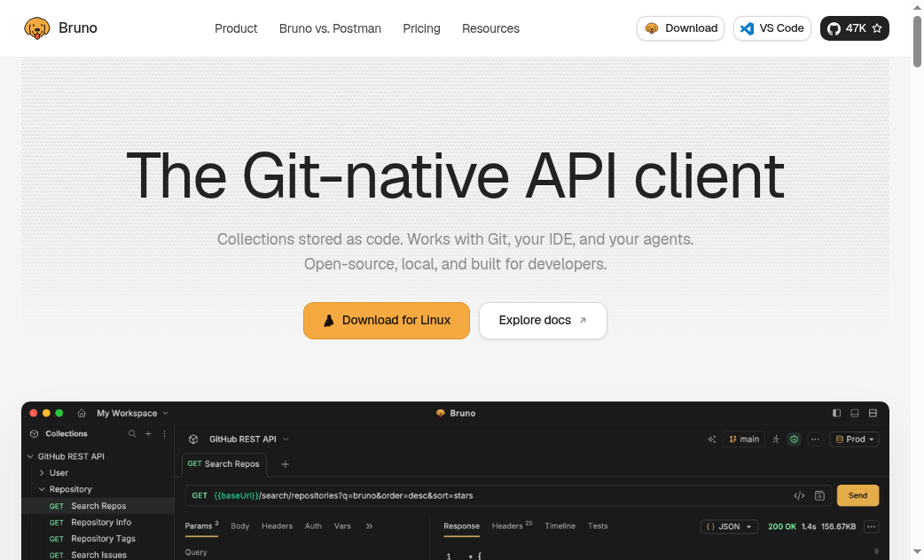Screen dimensions: 924x560
Task: Go to Bruno vs. Postman page
Action: [330, 28]
